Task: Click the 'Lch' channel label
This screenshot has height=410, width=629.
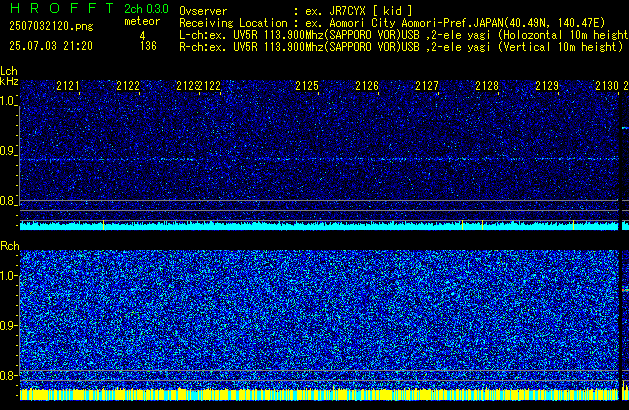Action: [x=9, y=71]
